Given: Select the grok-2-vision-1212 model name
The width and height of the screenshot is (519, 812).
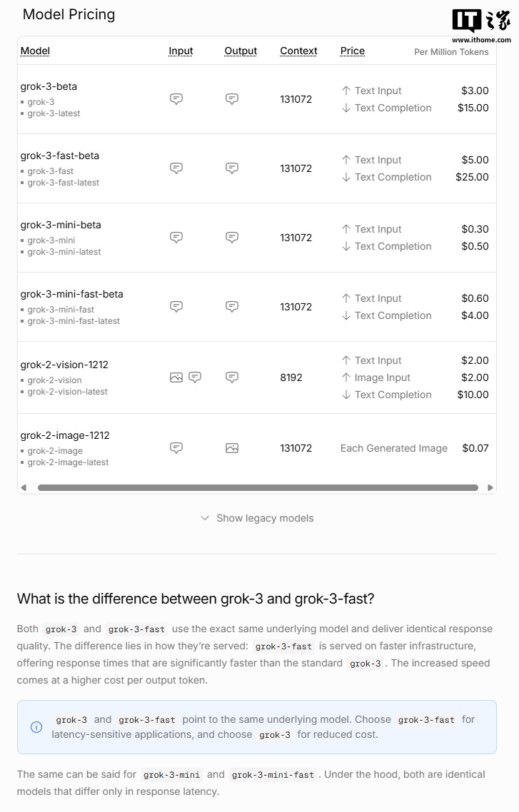Looking at the screenshot, I should (x=64, y=365).
